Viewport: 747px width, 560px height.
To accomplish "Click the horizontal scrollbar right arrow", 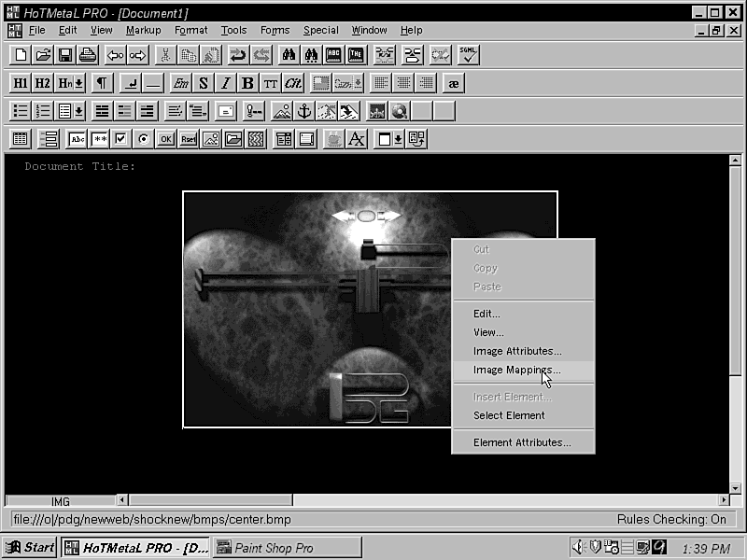I will 724,500.
